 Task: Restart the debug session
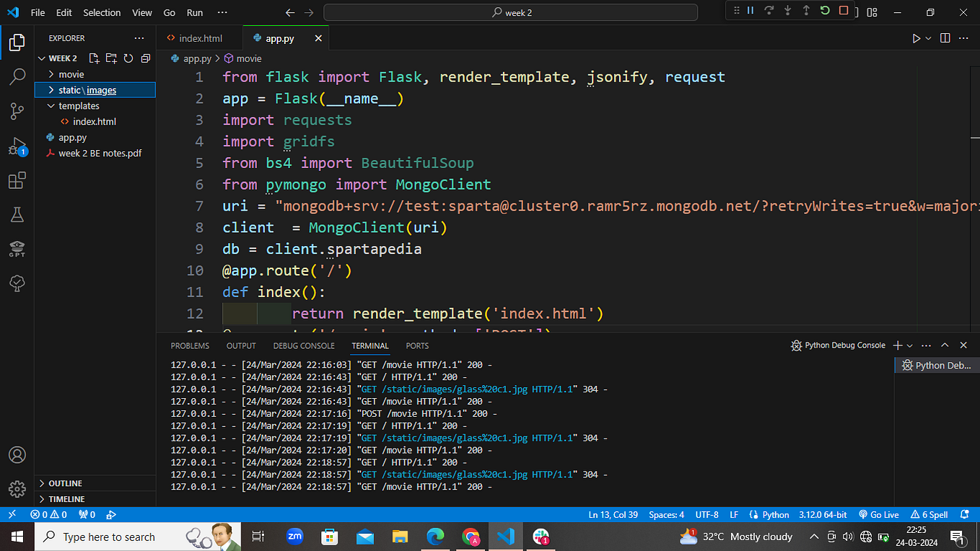(x=823, y=11)
